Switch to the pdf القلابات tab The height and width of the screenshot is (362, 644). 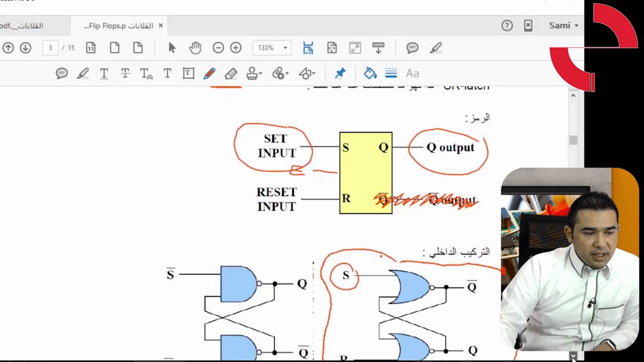pos(22,26)
